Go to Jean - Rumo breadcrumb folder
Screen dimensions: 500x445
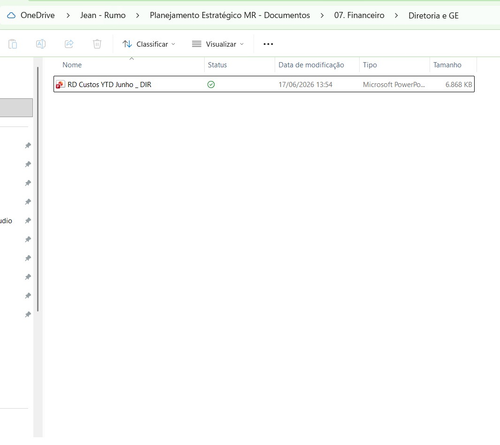click(103, 15)
